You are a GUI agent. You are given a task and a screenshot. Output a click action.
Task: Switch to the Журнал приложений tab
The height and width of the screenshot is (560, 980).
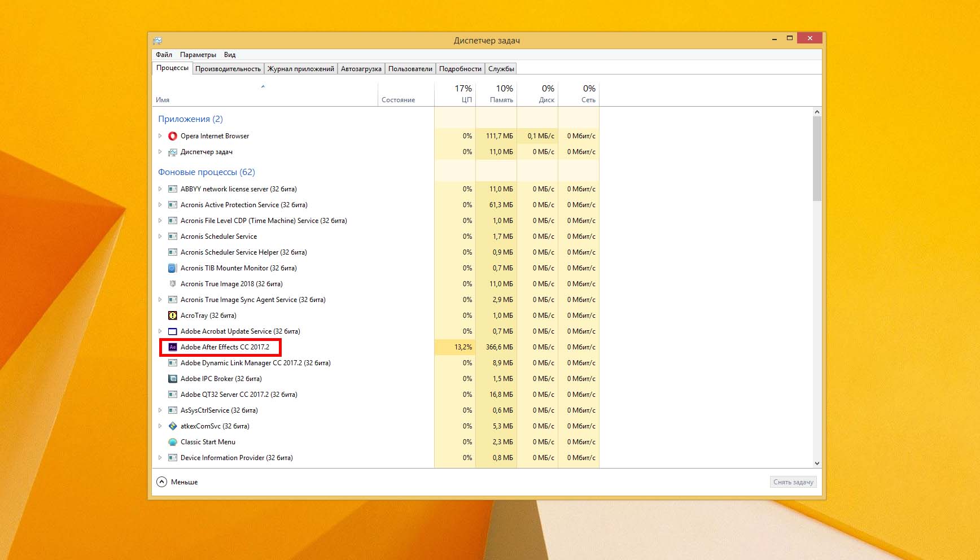click(301, 69)
